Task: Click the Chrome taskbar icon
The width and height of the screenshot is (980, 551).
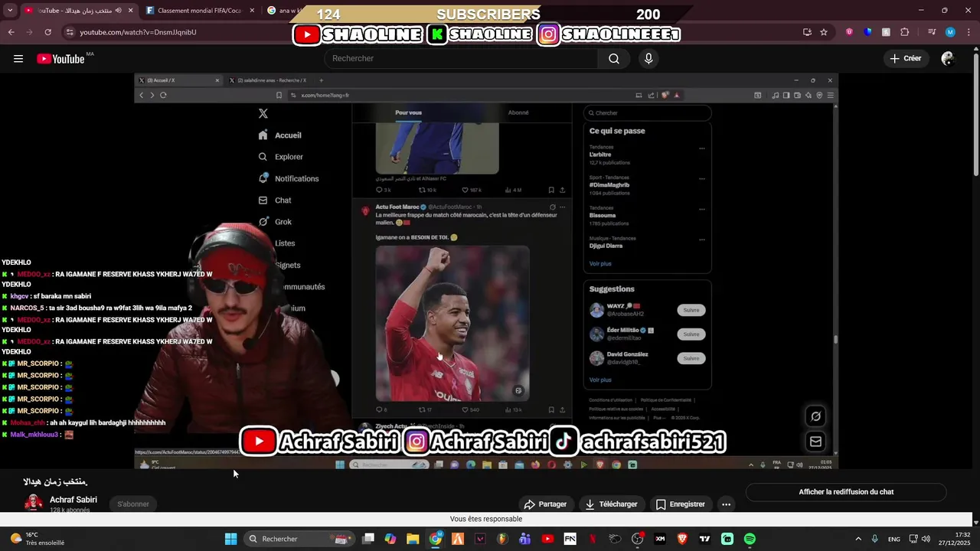Action: pos(436,539)
